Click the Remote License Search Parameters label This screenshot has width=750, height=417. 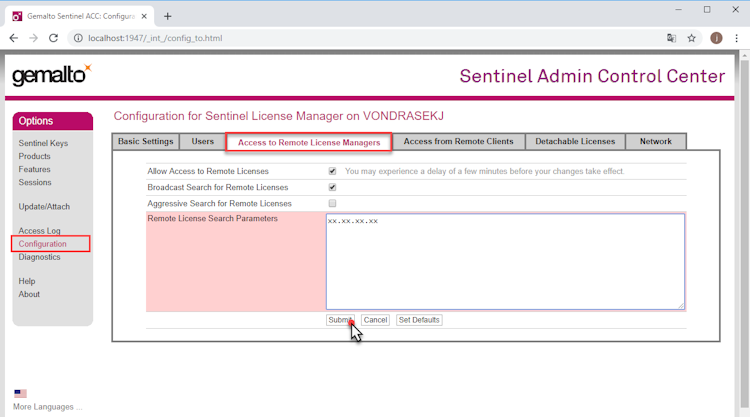[x=212, y=219]
